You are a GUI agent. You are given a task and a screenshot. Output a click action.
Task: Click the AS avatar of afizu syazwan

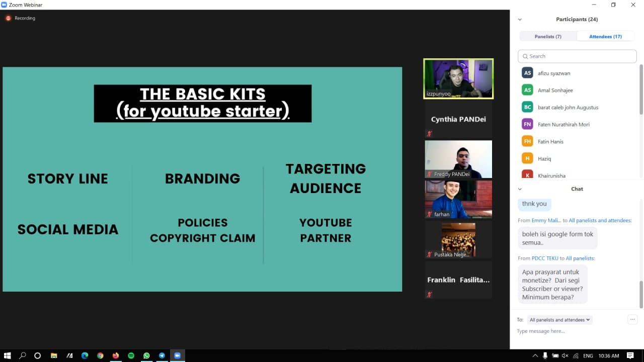pyautogui.click(x=527, y=73)
